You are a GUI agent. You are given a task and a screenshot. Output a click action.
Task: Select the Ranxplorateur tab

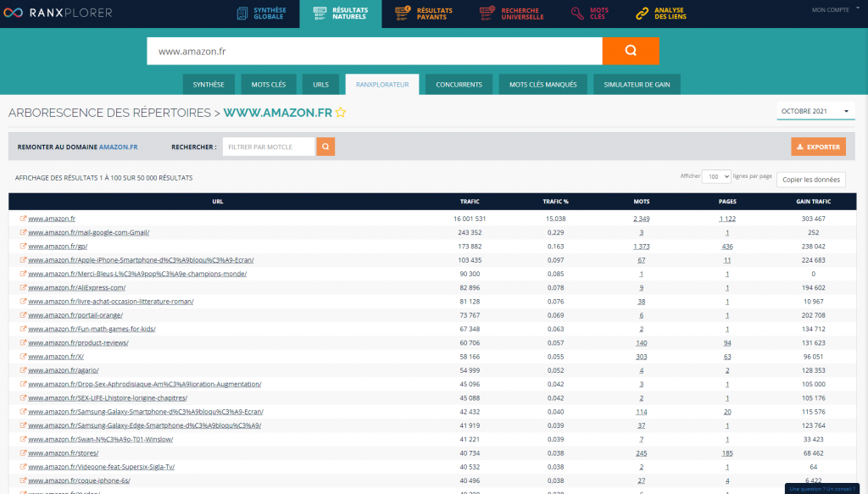(x=382, y=85)
